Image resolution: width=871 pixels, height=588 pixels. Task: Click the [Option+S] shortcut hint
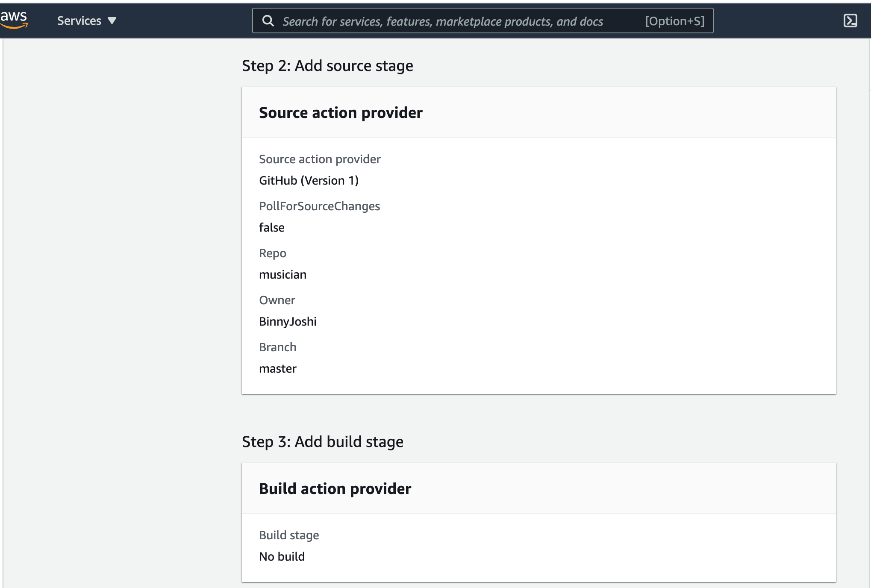[674, 21]
